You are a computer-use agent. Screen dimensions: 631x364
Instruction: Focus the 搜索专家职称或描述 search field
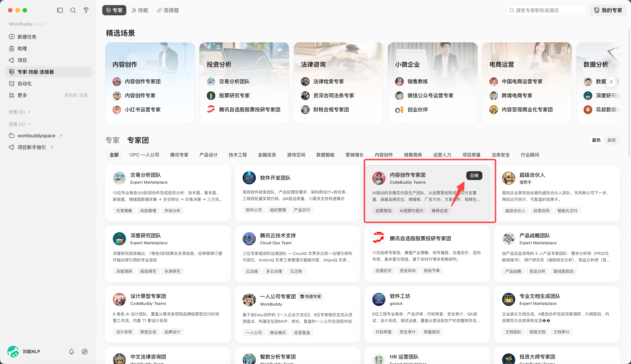pyautogui.click(x=546, y=10)
